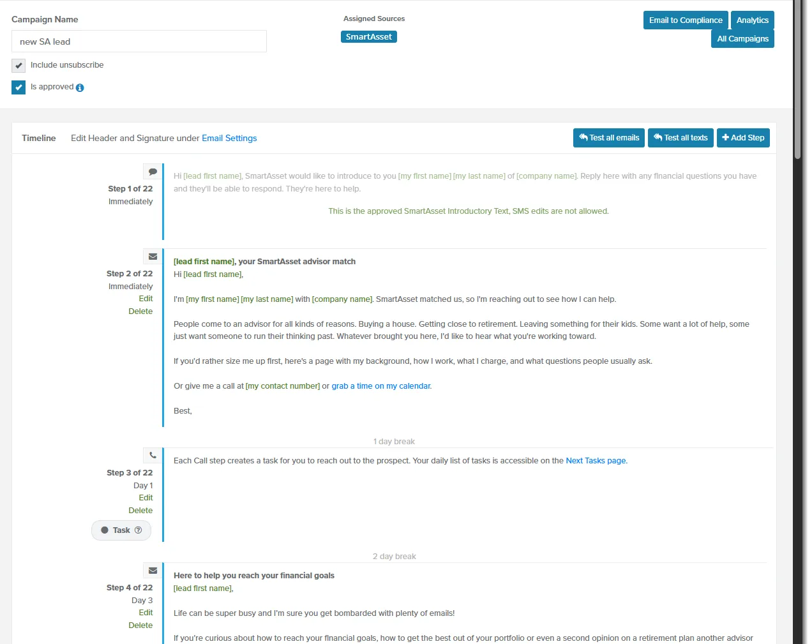Viewport: 812px width, 644px height.
Task: Click the Assigned Sources label
Action: (x=374, y=19)
